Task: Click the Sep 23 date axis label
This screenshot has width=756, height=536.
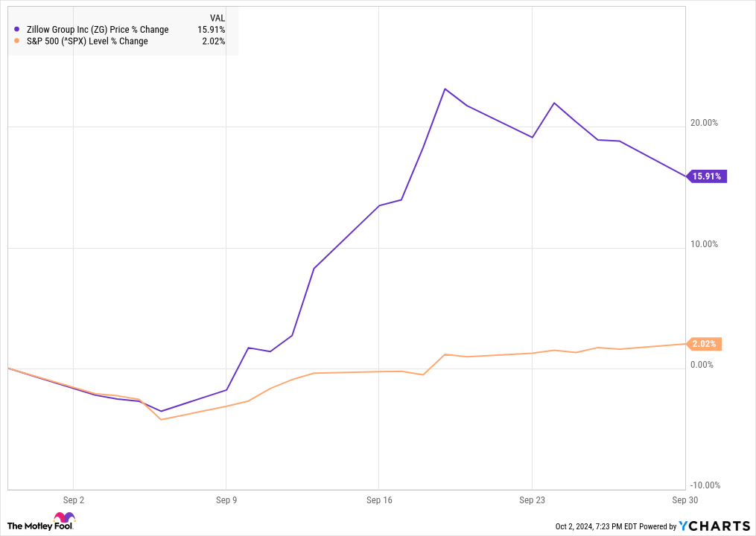Action: pyautogui.click(x=532, y=500)
